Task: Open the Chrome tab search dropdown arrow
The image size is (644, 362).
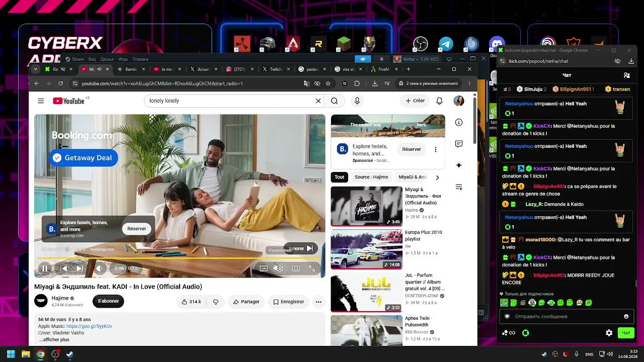Action: pos(35,69)
